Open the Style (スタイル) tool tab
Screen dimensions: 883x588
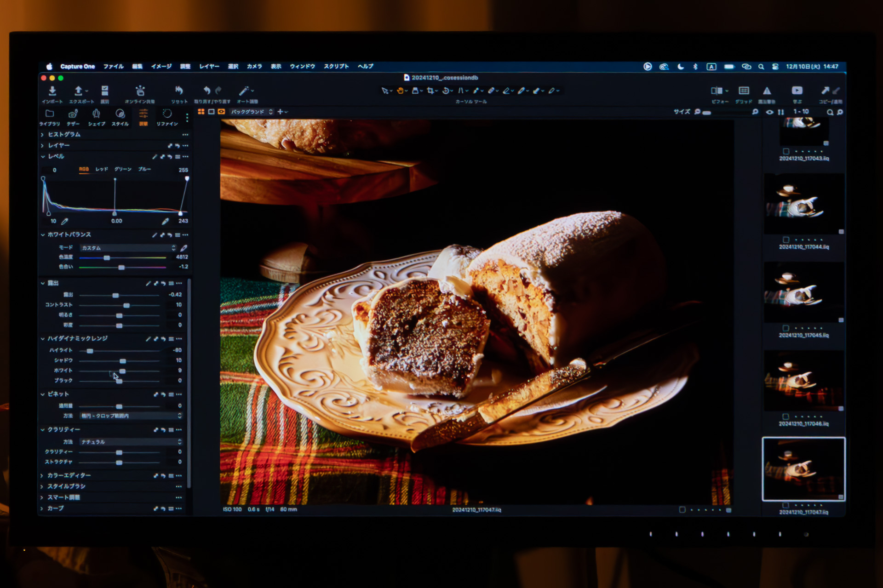point(120,114)
